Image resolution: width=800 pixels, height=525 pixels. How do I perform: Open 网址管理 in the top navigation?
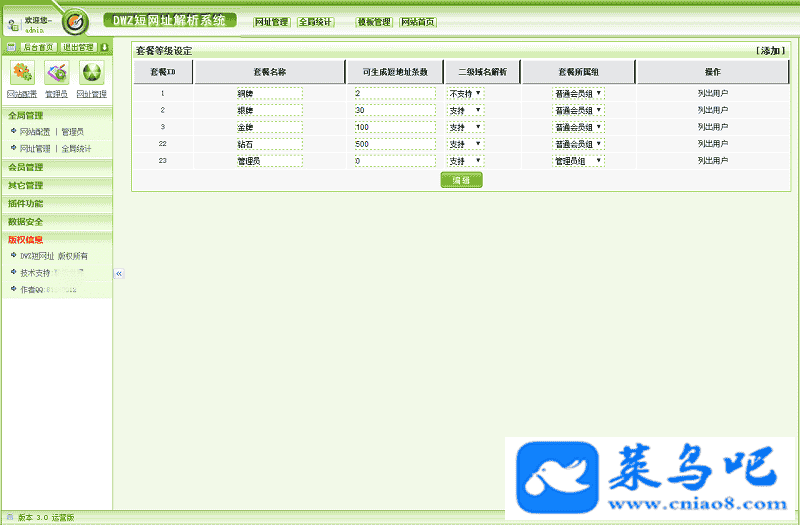(x=272, y=22)
